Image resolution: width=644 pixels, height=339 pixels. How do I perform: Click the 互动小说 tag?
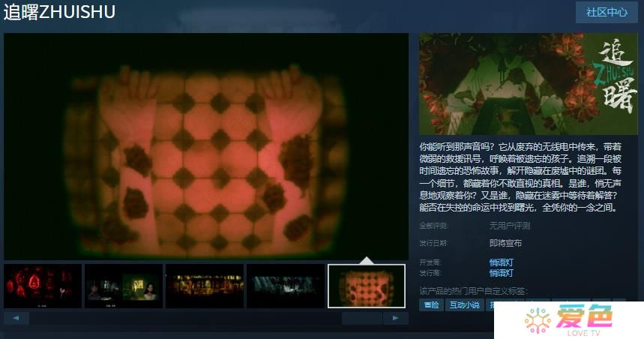coord(464,305)
